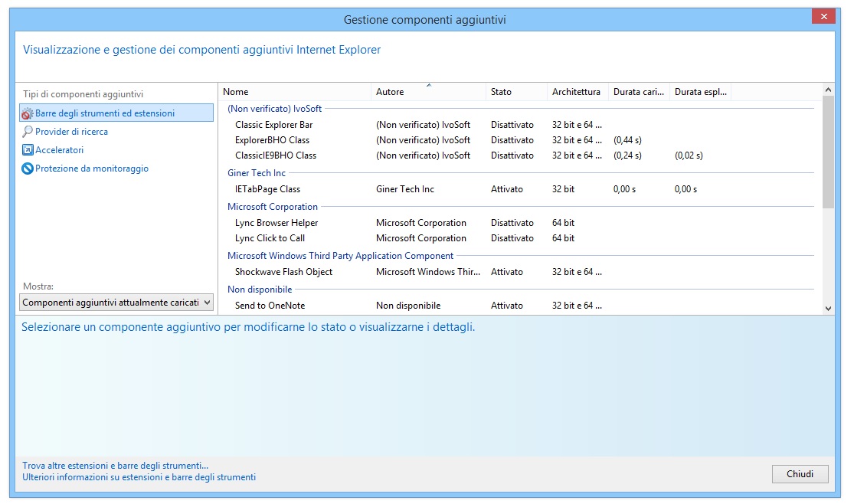Click the Acceleratori arrow icon

[28, 150]
